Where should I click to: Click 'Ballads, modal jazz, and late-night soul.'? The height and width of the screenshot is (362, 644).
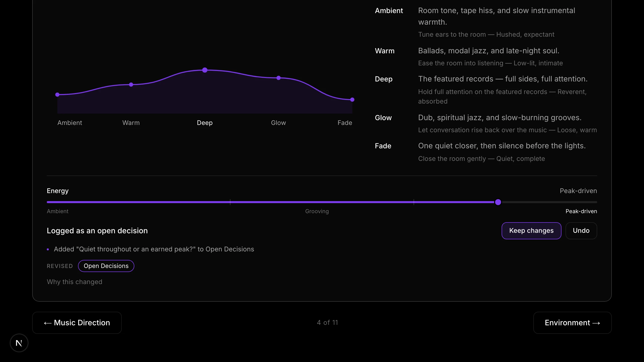click(489, 51)
